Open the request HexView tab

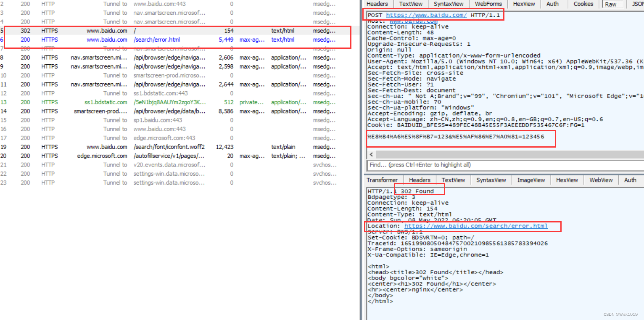[524, 4]
